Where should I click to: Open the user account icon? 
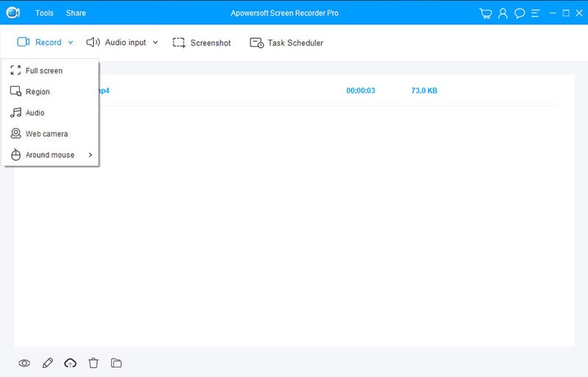coord(503,13)
